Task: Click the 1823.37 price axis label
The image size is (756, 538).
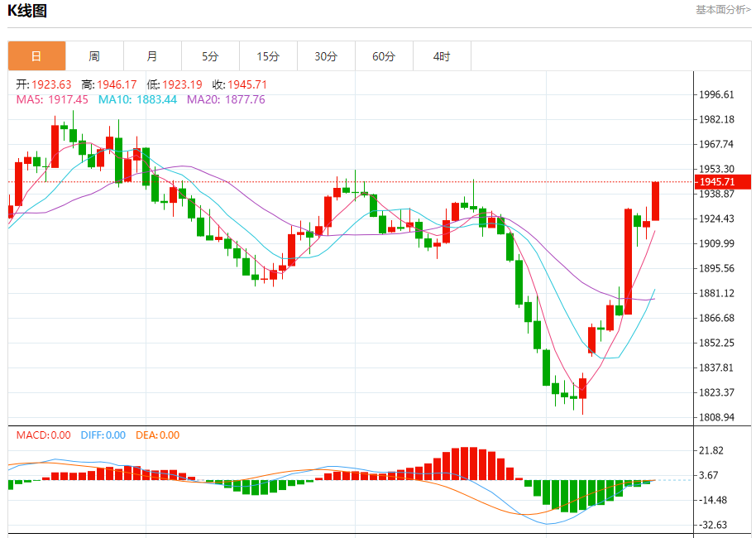Action: (x=717, y=392)
